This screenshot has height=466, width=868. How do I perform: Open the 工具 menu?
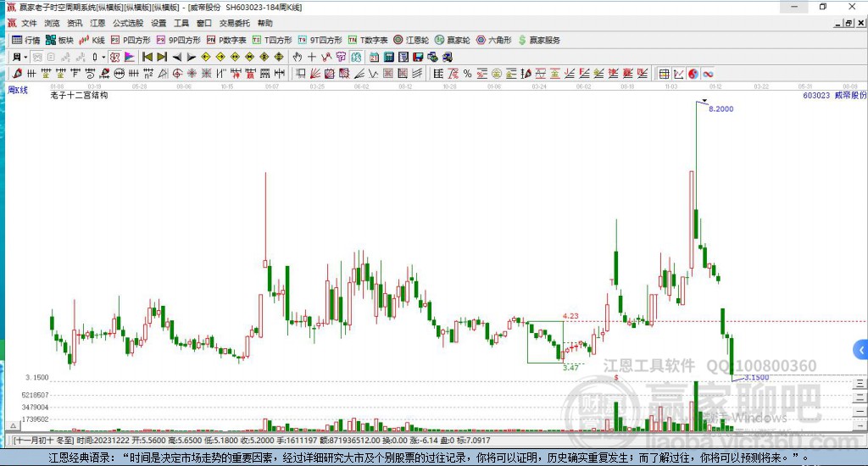pyautogui.click(x=181, y=23)
